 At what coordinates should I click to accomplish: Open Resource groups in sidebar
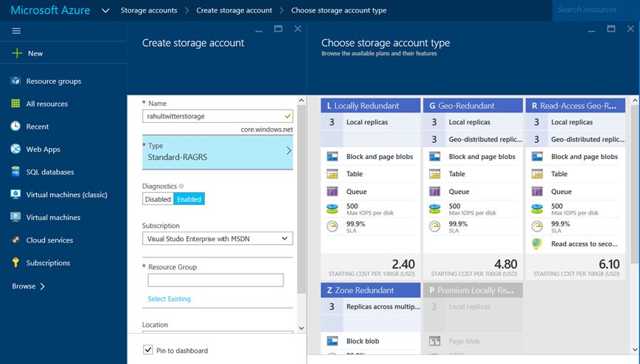click(x=53, y=81)
